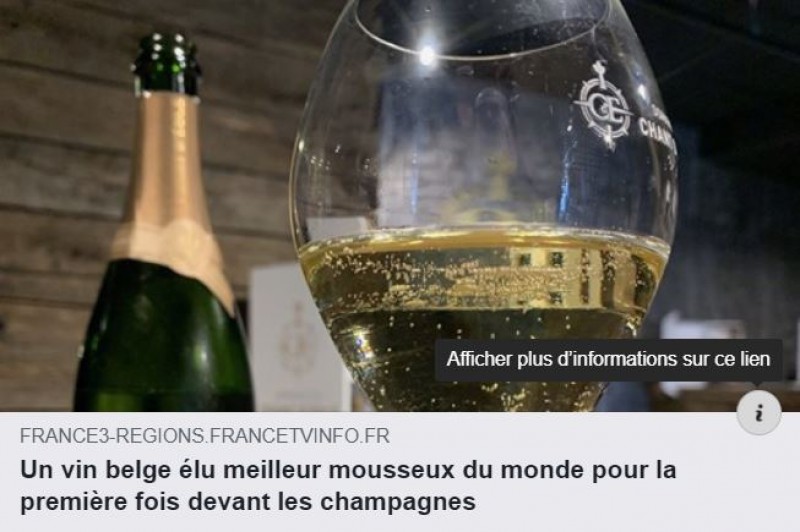Click the info "i" icon on link preview
The height and width of the screenshot is (532, 800).
tap(759, 413)
